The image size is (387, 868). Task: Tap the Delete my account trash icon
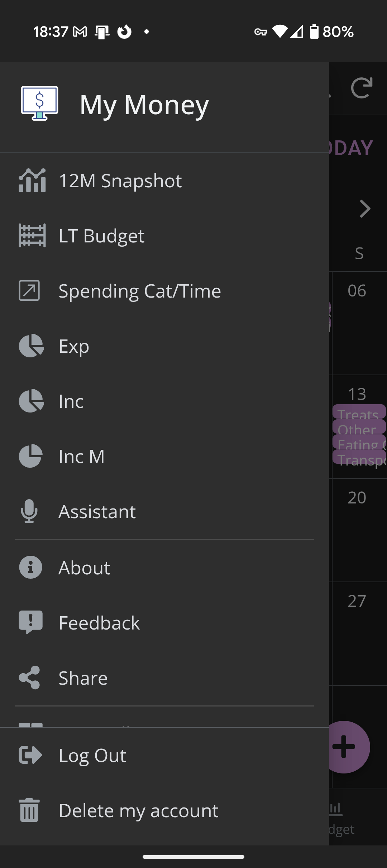[29, 811]
